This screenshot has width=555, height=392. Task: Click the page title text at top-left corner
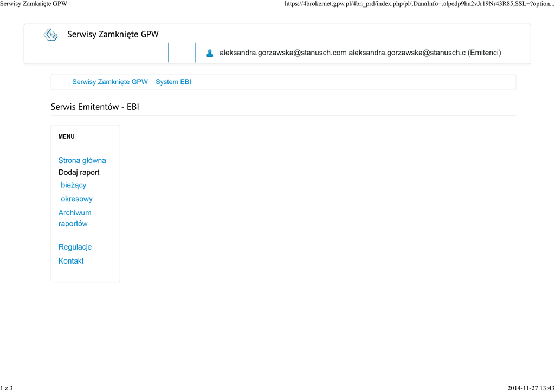34,4
